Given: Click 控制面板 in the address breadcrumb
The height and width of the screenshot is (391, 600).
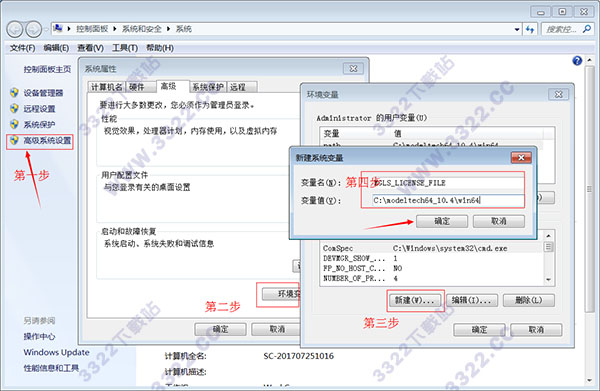Looking at the screenshot, I should 92,29.
